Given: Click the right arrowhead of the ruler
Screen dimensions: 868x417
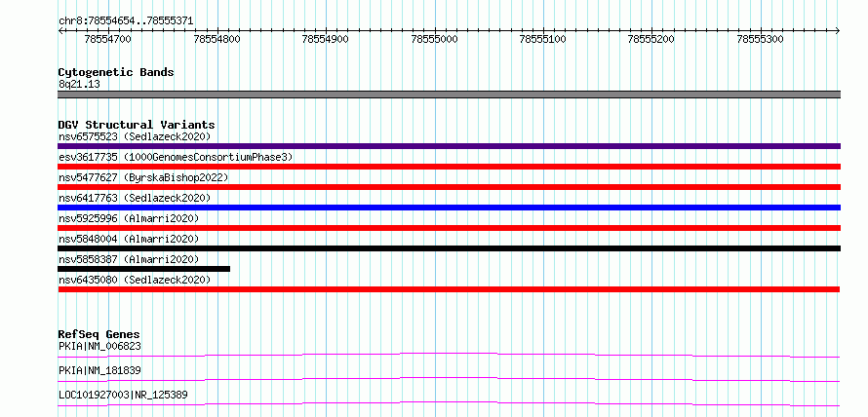Looking at the screenshot, I should click(x=838, y=31).
